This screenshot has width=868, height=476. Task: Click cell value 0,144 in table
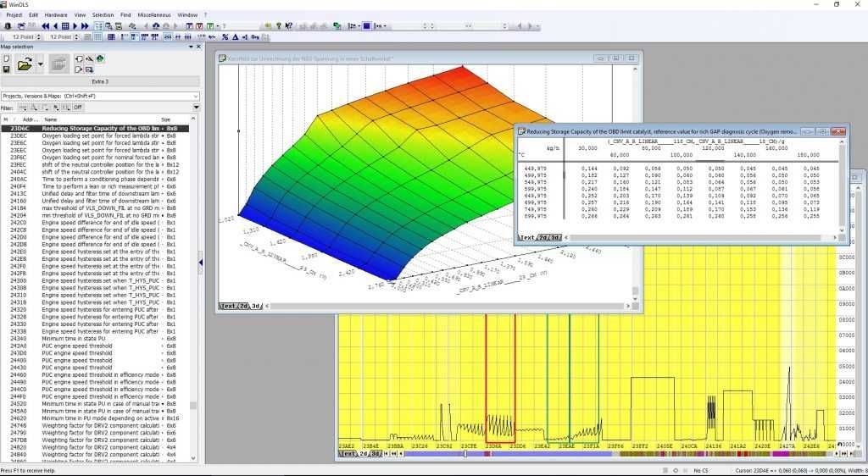click(590, 168)
